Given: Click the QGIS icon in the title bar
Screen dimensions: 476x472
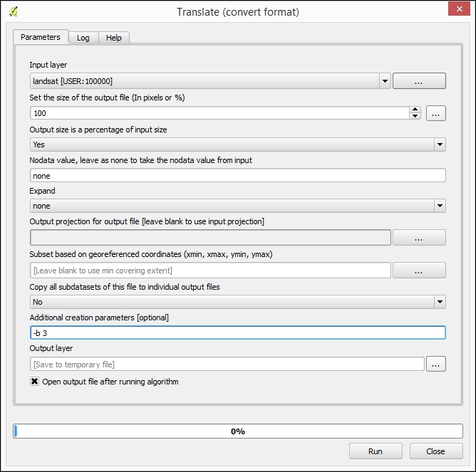Looking at the screenshot, I should point(14,12).
